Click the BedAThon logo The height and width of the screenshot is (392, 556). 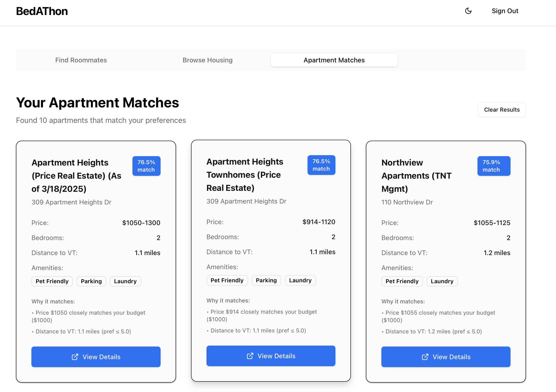42,11
